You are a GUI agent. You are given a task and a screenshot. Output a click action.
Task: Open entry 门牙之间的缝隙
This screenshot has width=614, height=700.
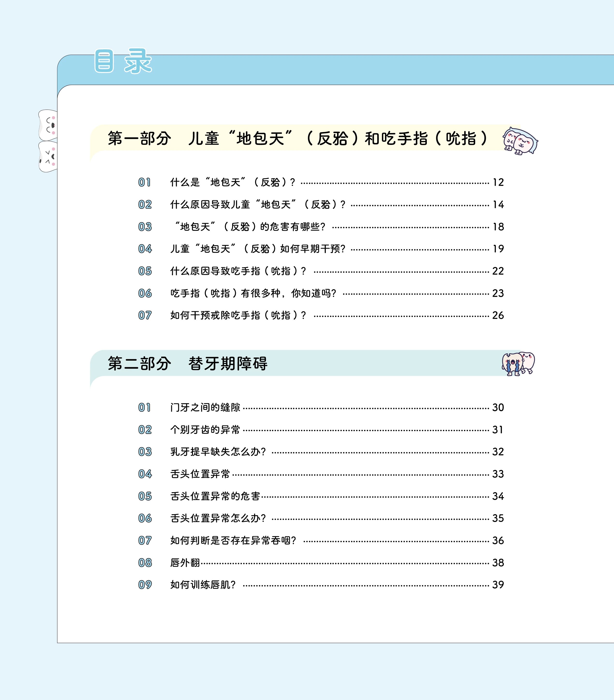[x=205, y=408]
